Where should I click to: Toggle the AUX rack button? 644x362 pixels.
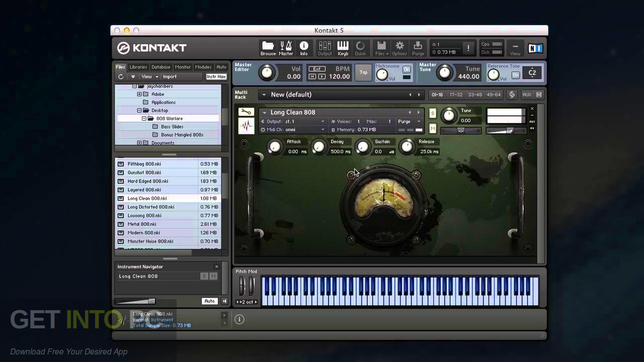[x=527, y=95]
